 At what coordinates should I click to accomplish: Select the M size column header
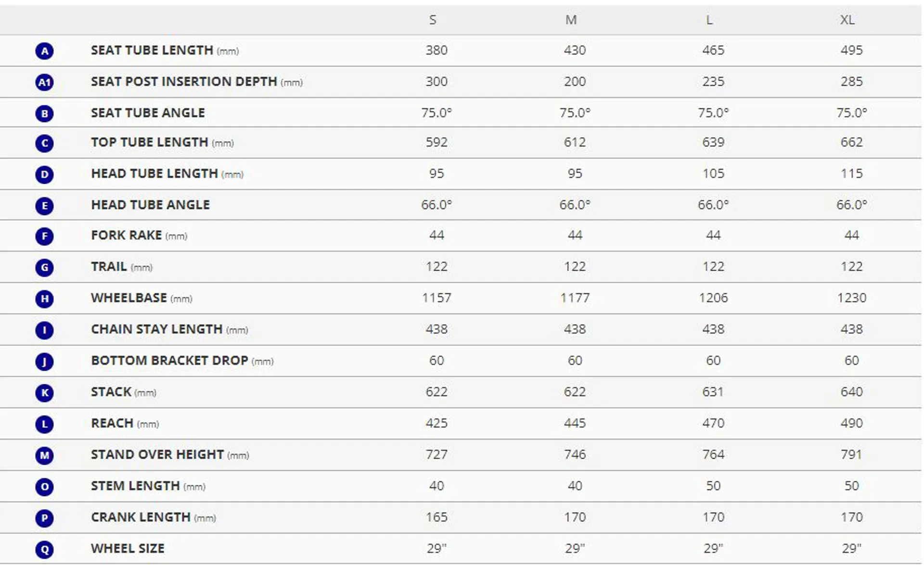coord(571,20)
